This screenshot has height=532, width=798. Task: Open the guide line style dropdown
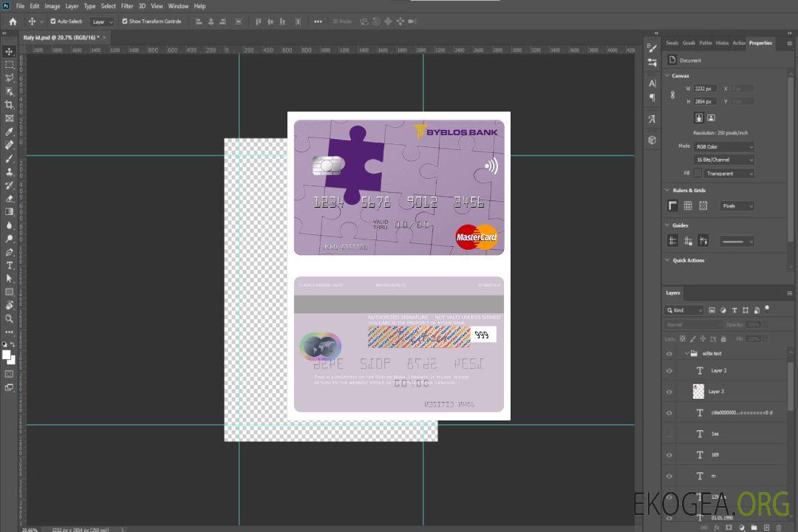[x=737, y=242]
